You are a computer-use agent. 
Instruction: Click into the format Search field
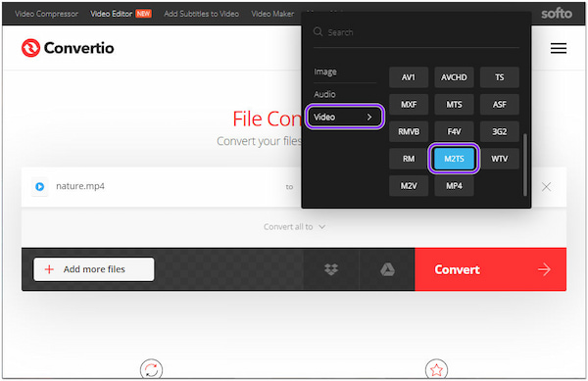[416, 32]
